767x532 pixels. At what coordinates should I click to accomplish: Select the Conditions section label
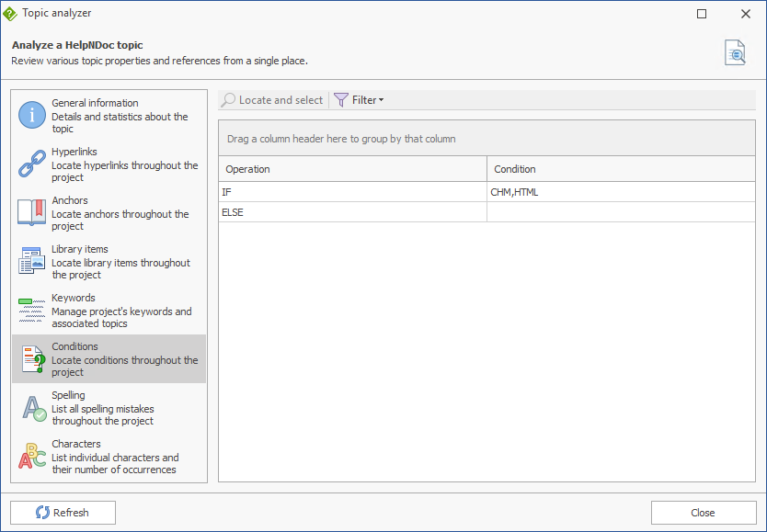pyautogui.click(x=74, y=346)
